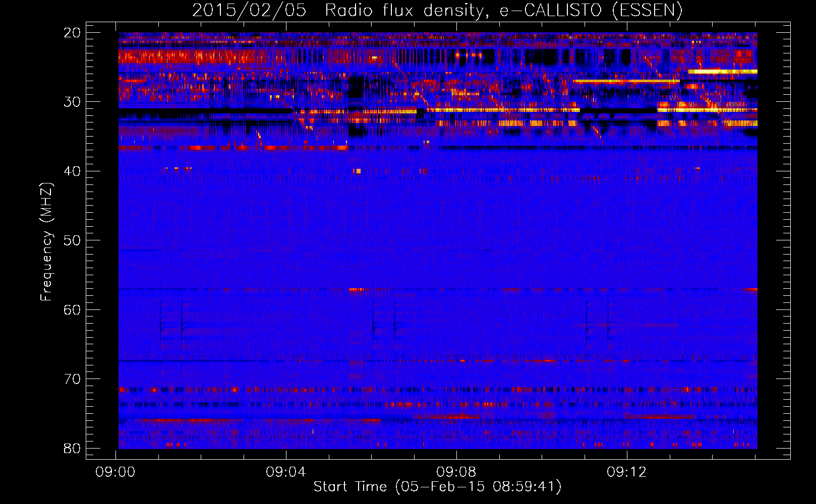This screenshot has width=816, height=504.
Task: Click the 'Start Time (05-Feb-15 08:59:41)' label
Action: tap(437, 487)
